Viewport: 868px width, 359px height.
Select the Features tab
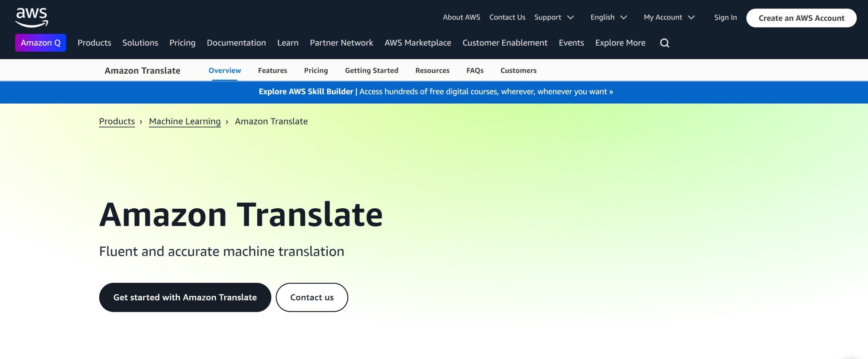coord(273,70)
